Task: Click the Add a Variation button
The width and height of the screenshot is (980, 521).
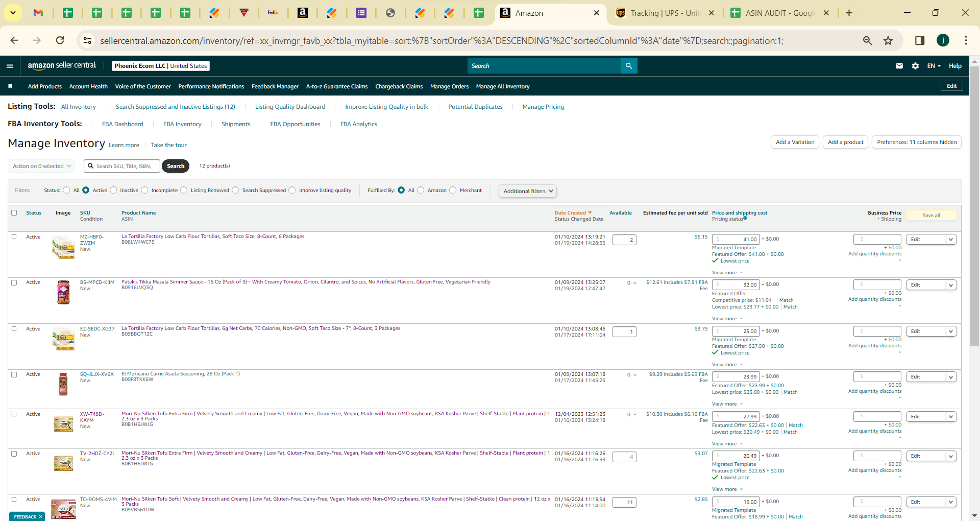Action: pos(795,142)
